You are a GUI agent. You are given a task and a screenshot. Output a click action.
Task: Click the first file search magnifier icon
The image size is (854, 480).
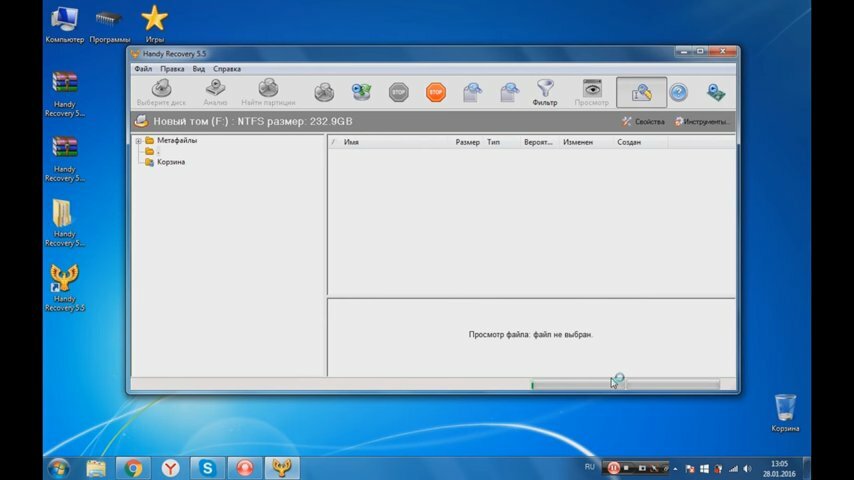pos(472,92)
